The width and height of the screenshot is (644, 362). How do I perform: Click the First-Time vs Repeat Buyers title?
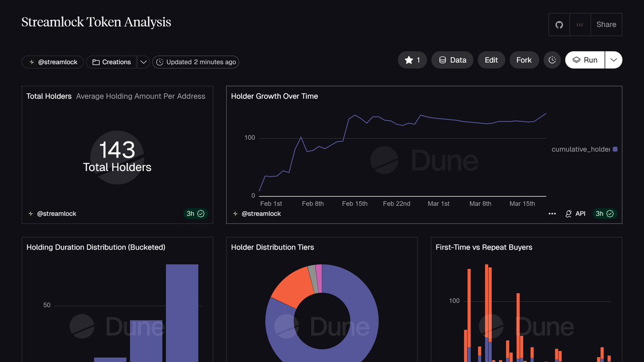point(484,247)
